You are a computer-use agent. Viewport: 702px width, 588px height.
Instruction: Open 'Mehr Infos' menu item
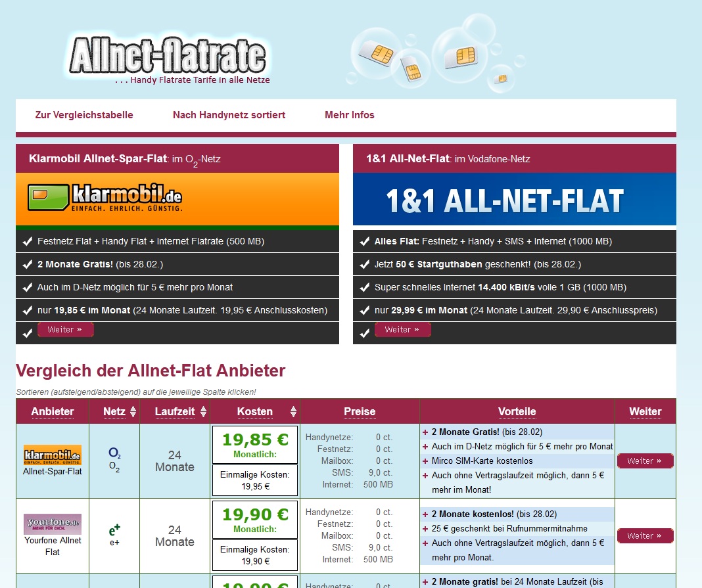click(x=349, y=115)
